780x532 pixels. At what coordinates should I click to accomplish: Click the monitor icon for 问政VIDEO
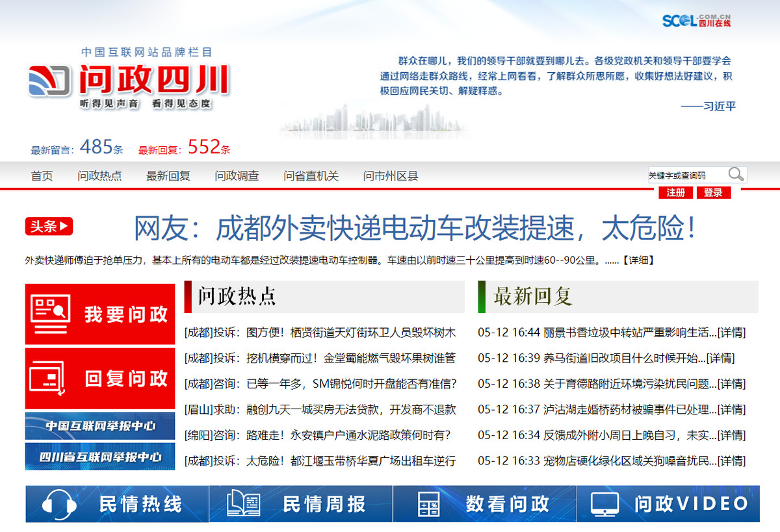(x=604, y=504)
